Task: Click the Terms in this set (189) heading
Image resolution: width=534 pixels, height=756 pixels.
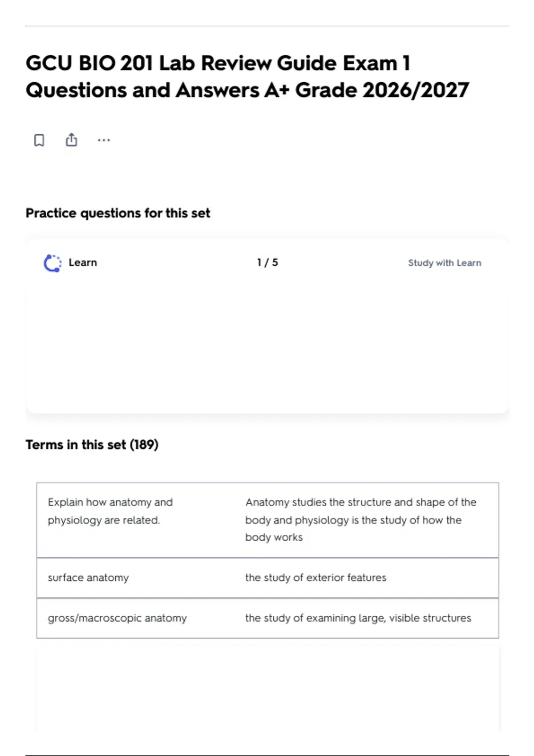Action: point(92,445)
